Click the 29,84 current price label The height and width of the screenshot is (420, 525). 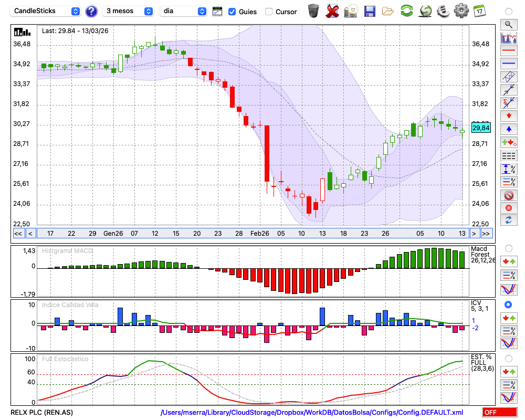[481, 128]
